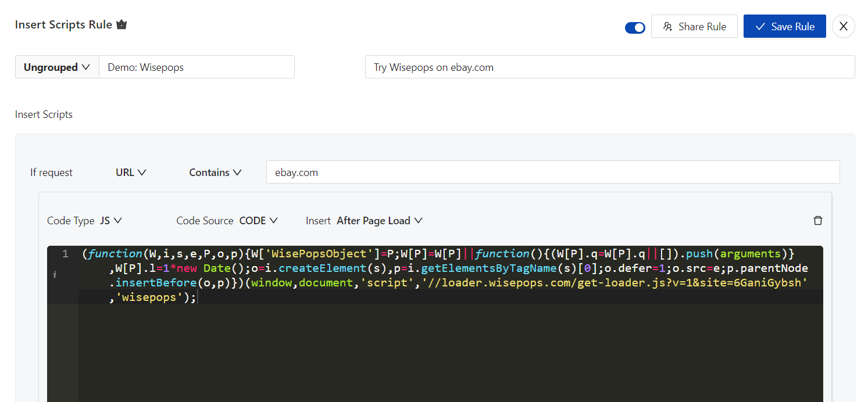Click the 'Insert Scripts Rule' heading
The image size is (868, 402).
pyautogui.click(x=63, y=25)
